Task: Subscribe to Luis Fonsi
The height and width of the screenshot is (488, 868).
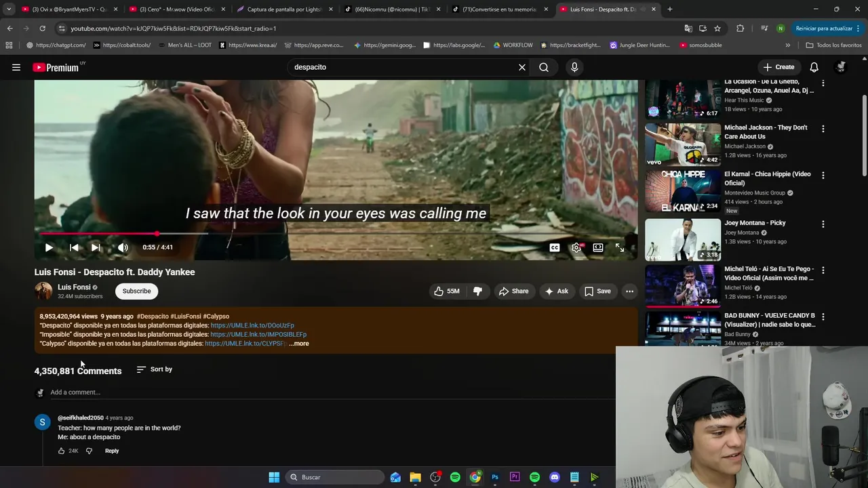Action: pos(136,291)
